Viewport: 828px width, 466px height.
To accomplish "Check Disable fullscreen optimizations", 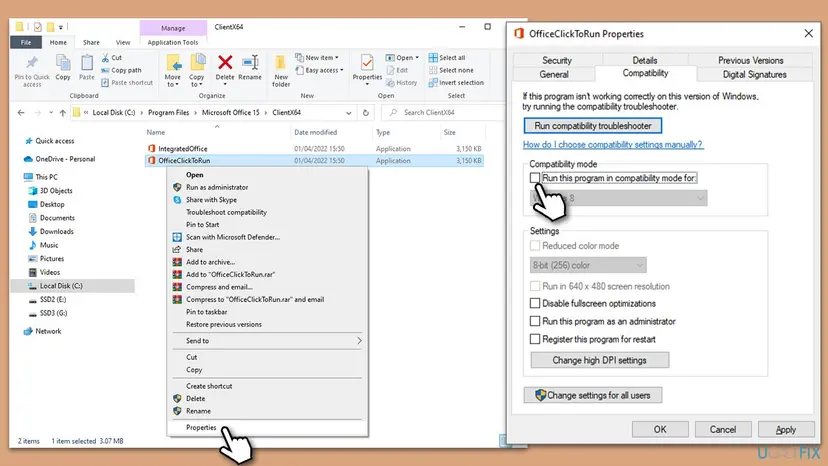I will click(535, 303).
